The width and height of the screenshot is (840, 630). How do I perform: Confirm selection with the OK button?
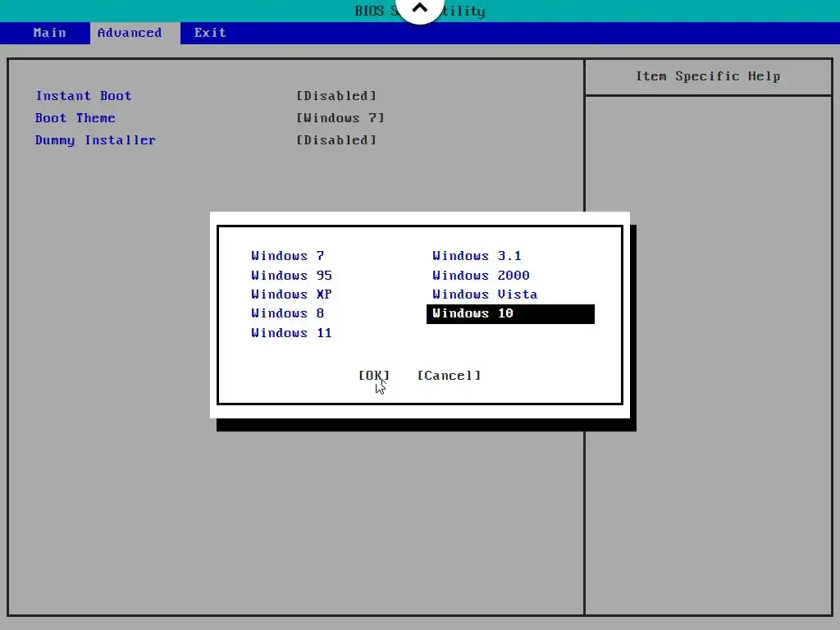(374, 376)
